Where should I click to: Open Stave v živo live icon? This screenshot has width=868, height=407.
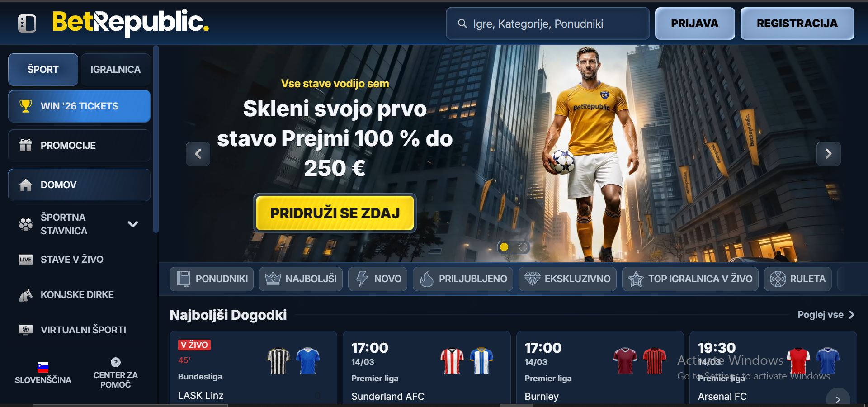(x=26, y=259)
